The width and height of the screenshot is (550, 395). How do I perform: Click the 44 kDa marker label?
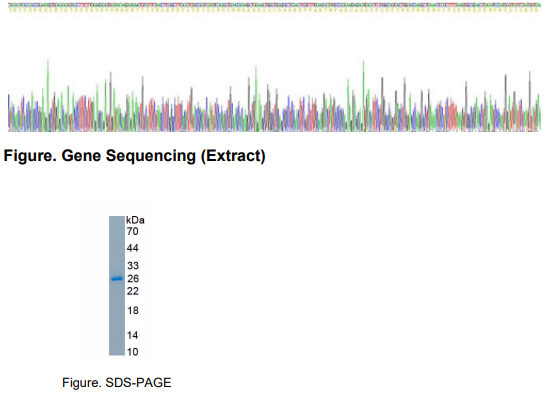pyautogui.click(x=133, y=248)
